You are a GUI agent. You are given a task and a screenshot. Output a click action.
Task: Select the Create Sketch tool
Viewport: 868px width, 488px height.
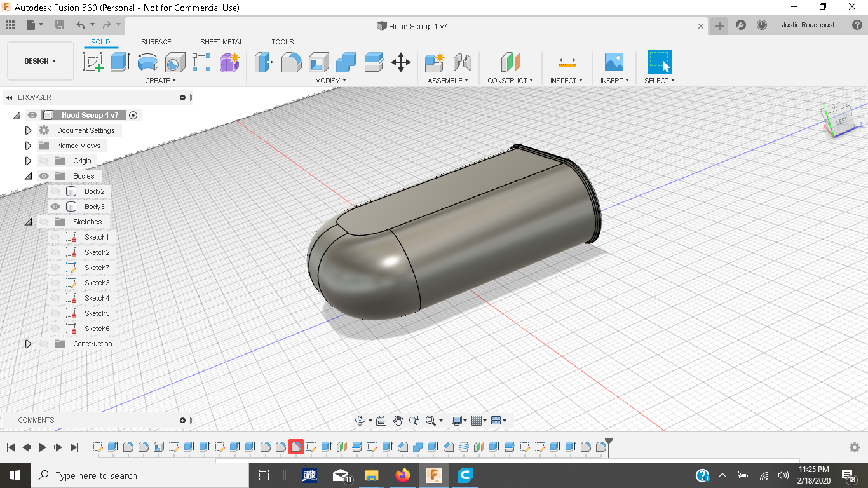93,62
